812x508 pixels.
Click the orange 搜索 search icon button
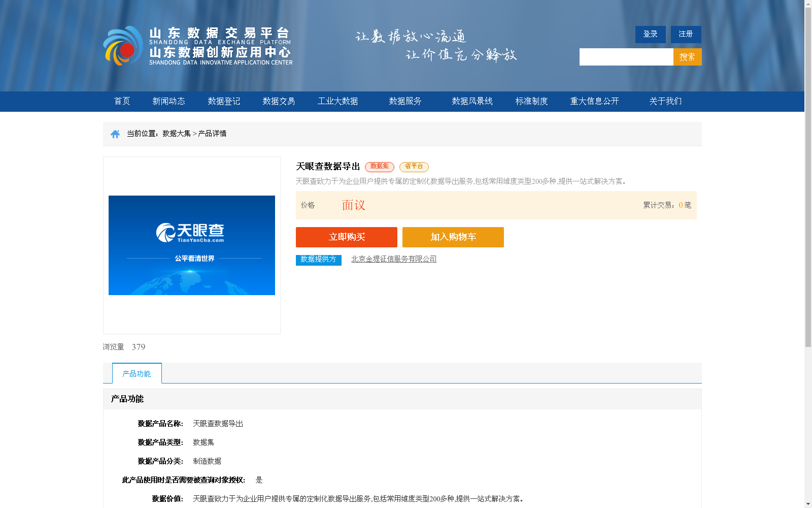[x=687, y=57]
